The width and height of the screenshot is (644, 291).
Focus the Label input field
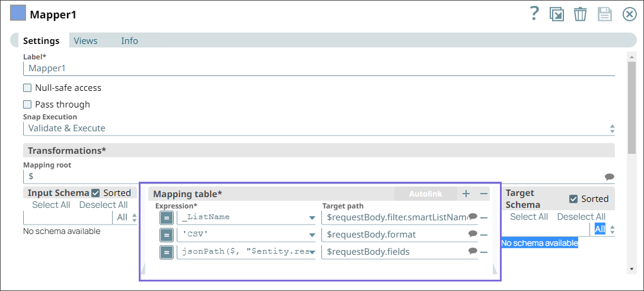[318, 68]
